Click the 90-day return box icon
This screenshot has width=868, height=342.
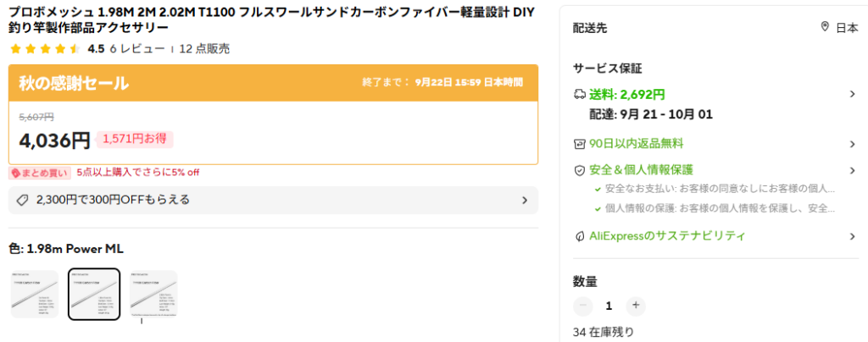click(x=580, y=144)
